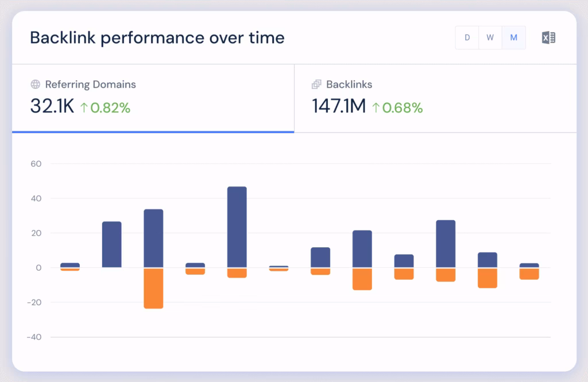Click the 0.68% backlinks growth figure

point(403,107)
